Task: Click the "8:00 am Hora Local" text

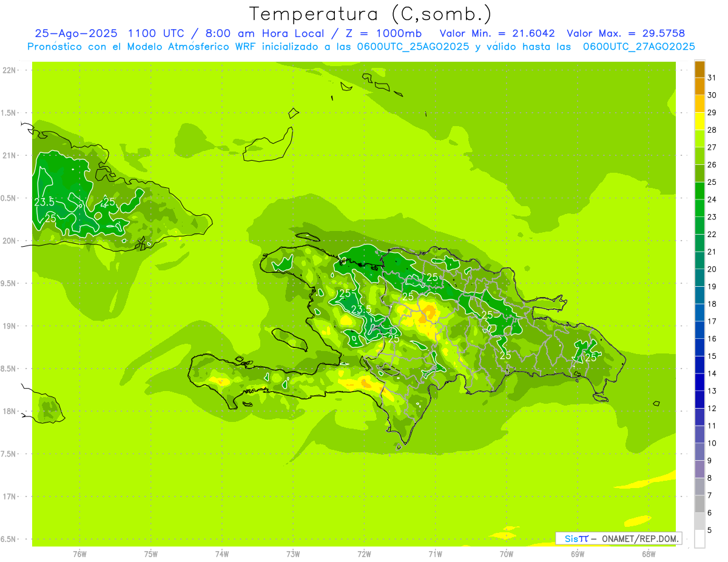Action: click(261, 33)
